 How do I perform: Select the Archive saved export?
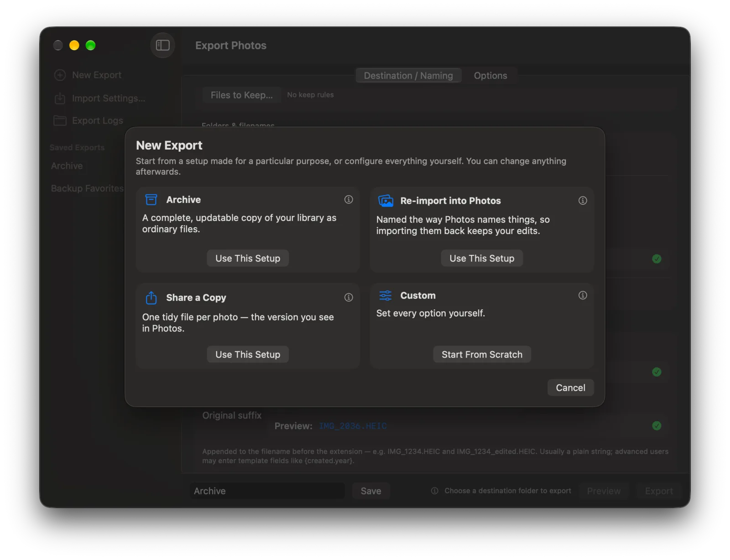pos(67,166)
